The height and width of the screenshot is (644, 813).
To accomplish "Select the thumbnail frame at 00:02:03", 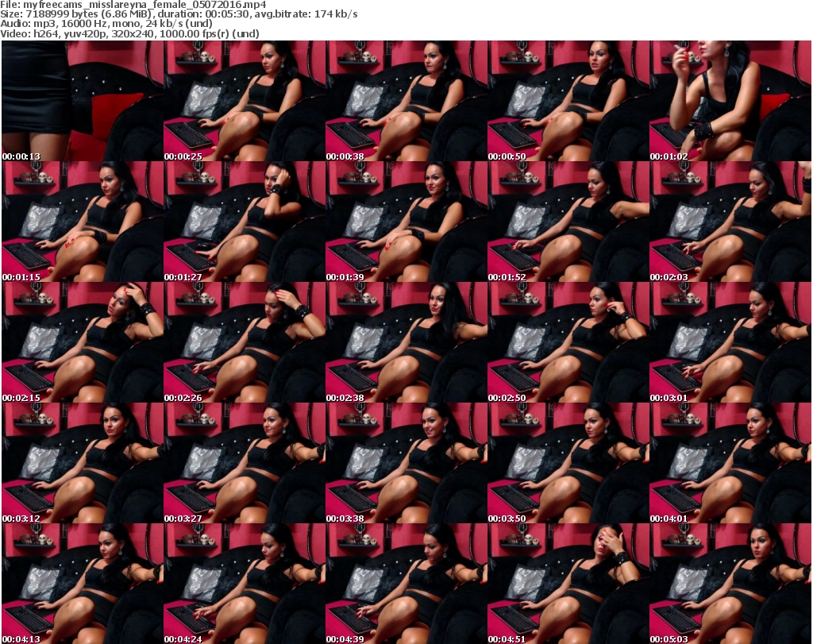I will coord(730,222).
